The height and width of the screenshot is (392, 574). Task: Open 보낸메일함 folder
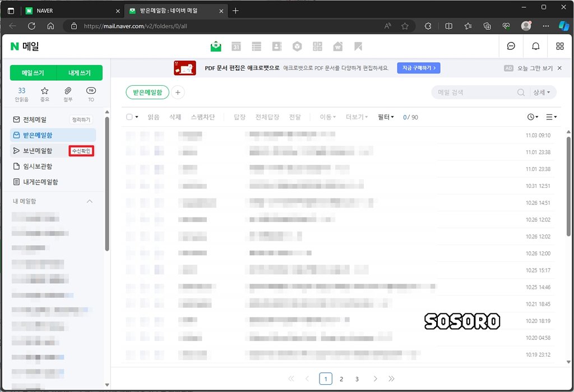[x=38, y=150]
